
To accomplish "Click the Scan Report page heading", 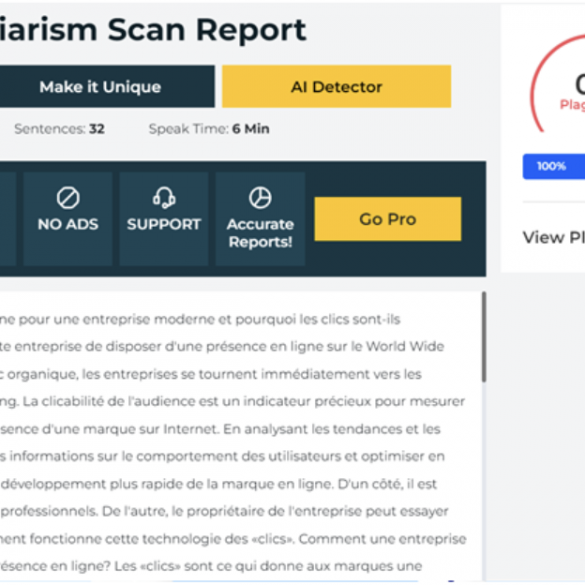I will [x=207, y=30].
